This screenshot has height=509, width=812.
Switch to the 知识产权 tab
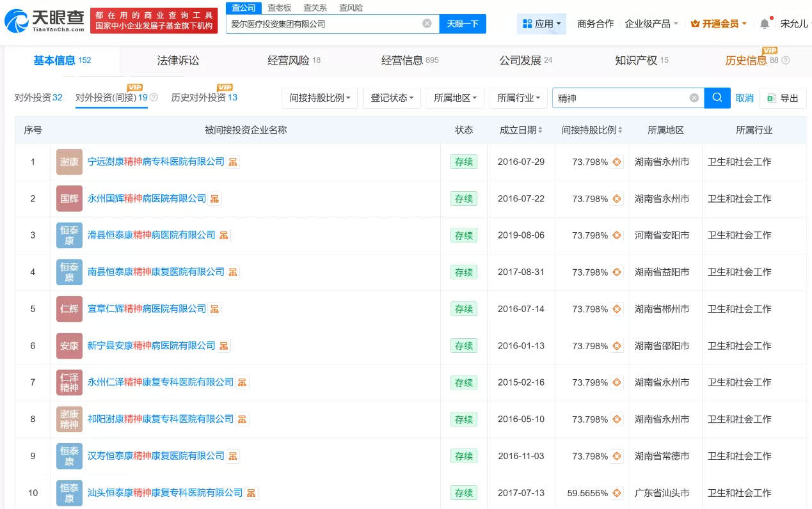(x=635, y=61)
